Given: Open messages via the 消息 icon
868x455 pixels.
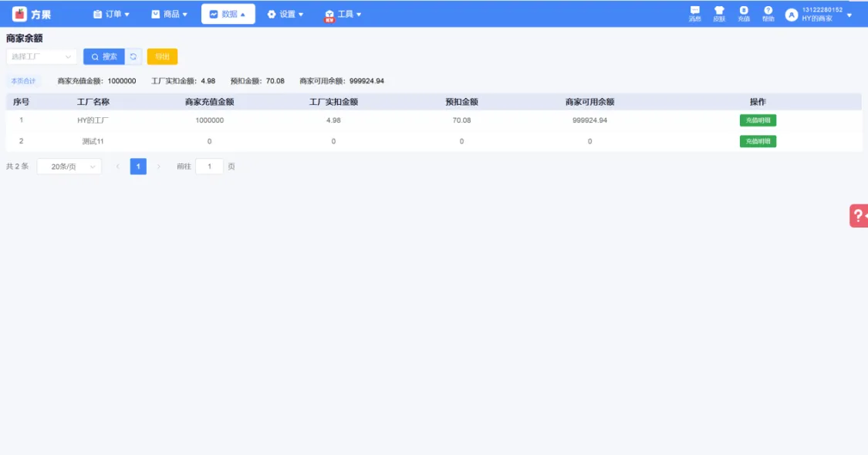Looking at the screenshot, I should [694, 14].
